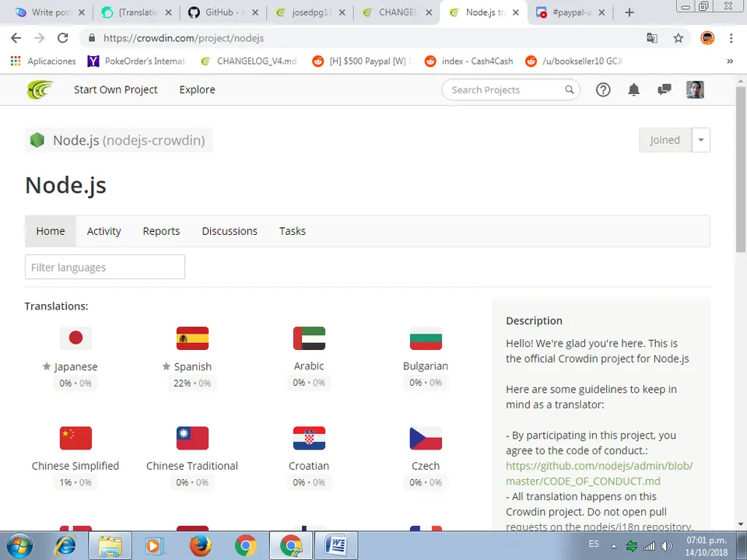Open the Spanish language link
747x560 pixels.
pyautogui.click(x=193, y=366)
